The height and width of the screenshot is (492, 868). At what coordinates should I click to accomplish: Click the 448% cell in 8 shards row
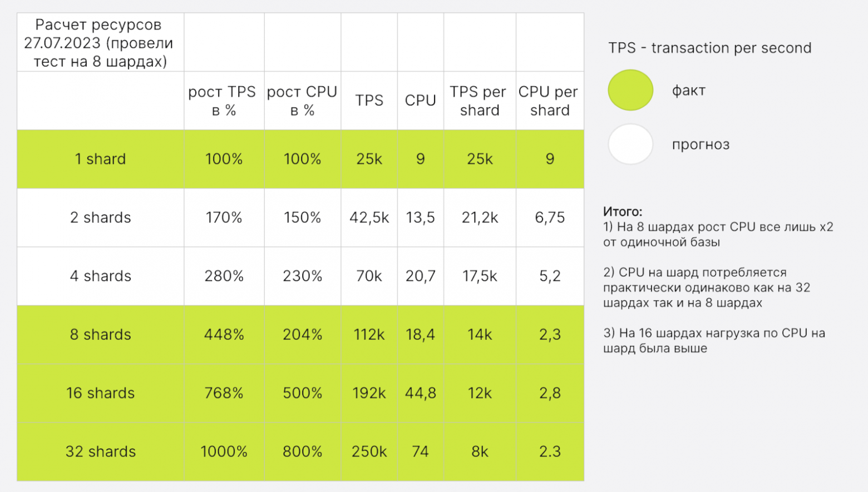(x=224, y=335)
